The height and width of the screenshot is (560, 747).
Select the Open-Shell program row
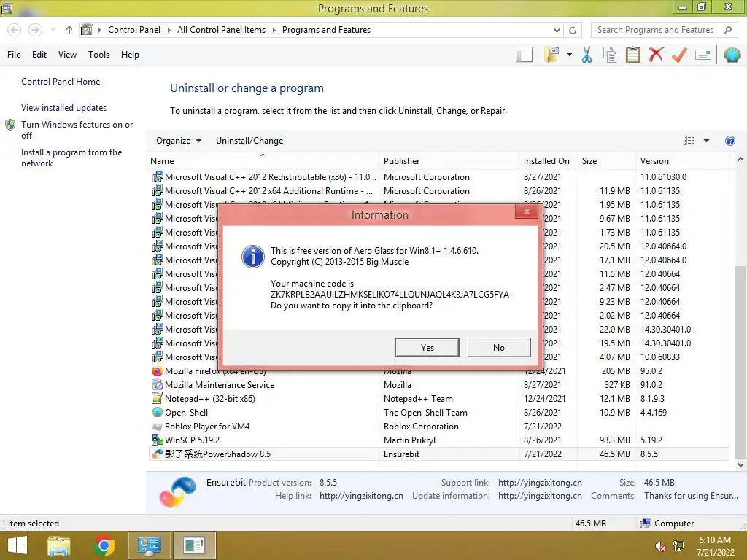(x=438, y=413)
